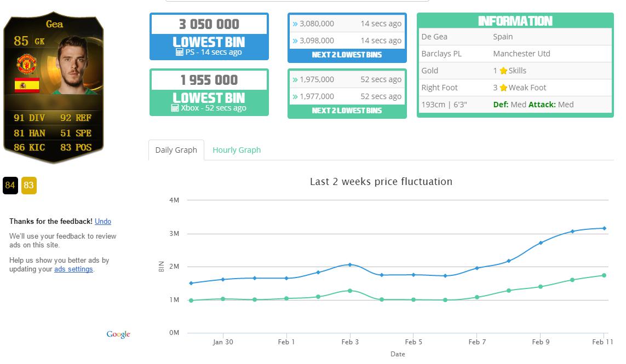Screen dimensions: 626x364
Task: Click the 91 DIV stat on the card
Action: [x=29, y=118]
